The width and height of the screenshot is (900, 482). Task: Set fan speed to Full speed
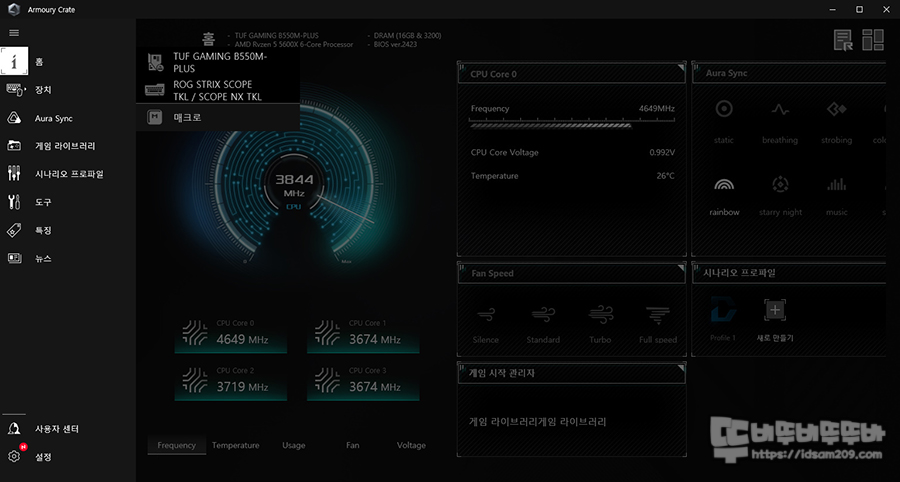[658, 325]
